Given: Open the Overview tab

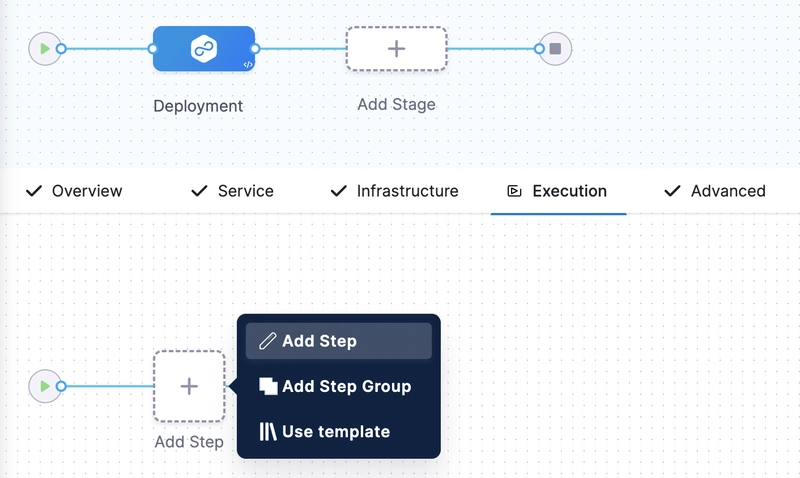Looking at the screenshot, I should click(x=74, y=191).
